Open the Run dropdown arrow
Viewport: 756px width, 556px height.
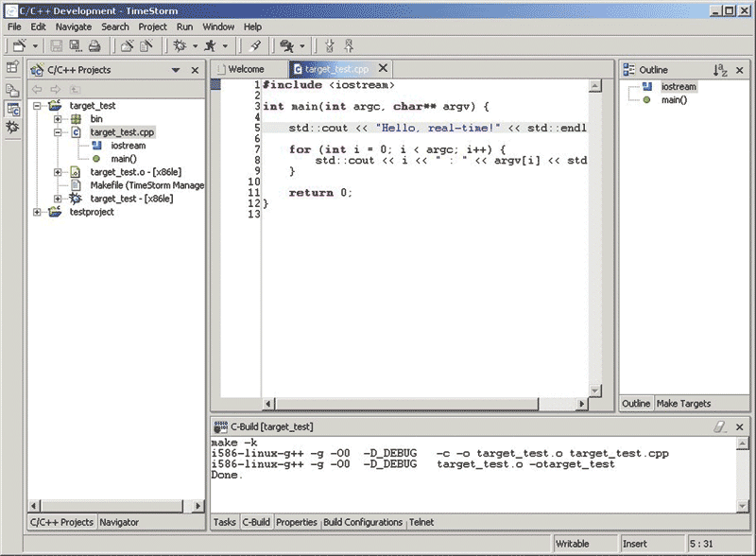pyautogui.click(x=225, y=44)
